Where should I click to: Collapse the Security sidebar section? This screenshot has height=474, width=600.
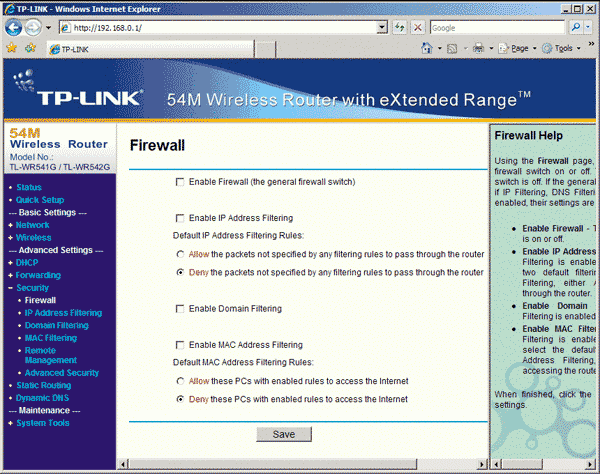32,288
